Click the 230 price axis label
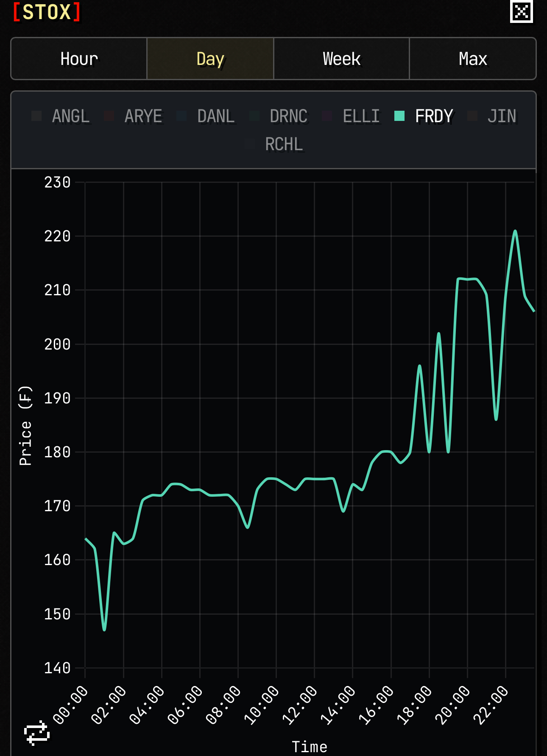Image resolution: width=547 pixels, height=756 pixels. click(57, 182)
